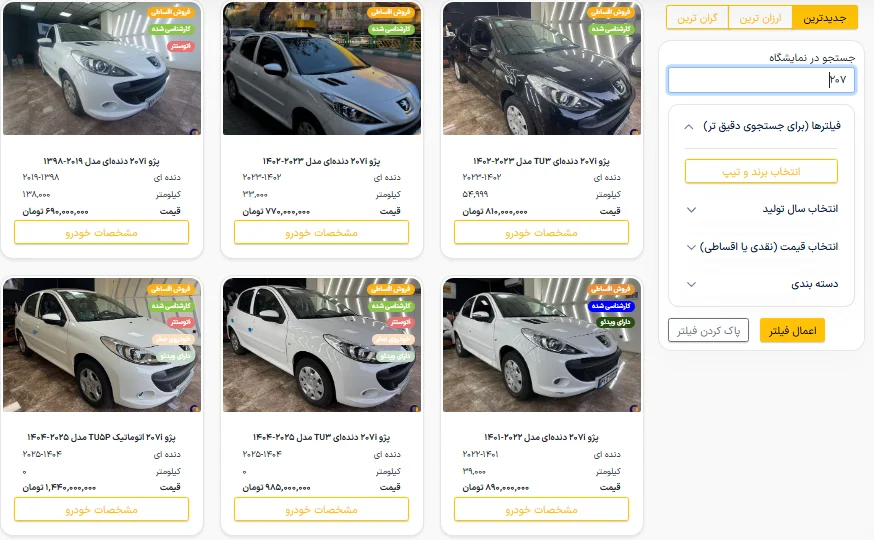The width and height of the screenshot is (874, 540).
Task: View specs of 690,000,000 toman car
Action: [101, 232]
